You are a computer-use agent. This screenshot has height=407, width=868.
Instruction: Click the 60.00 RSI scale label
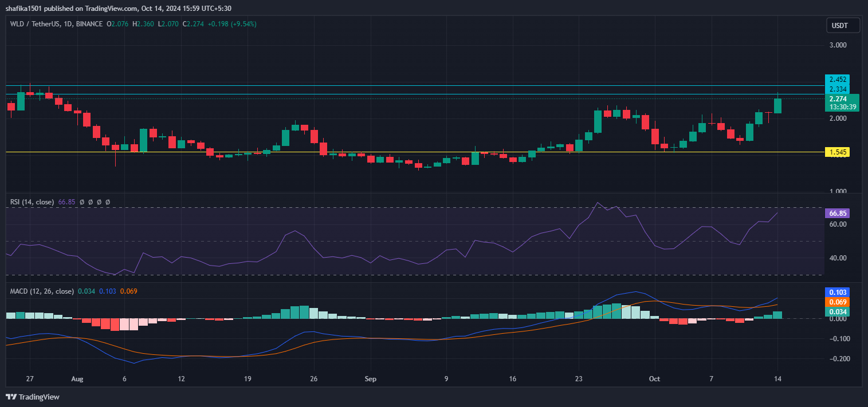pyautogui.click(x=838, y=224)
